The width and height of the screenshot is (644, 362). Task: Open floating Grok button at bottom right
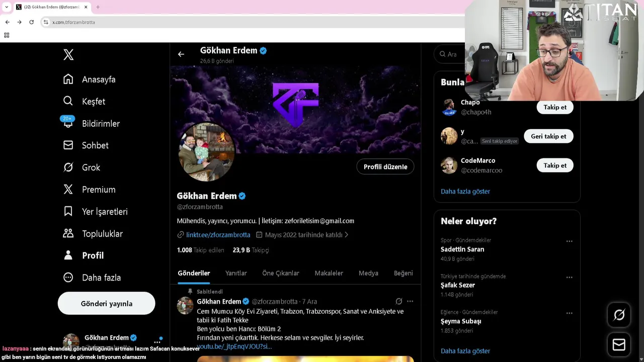click(619, 315)
